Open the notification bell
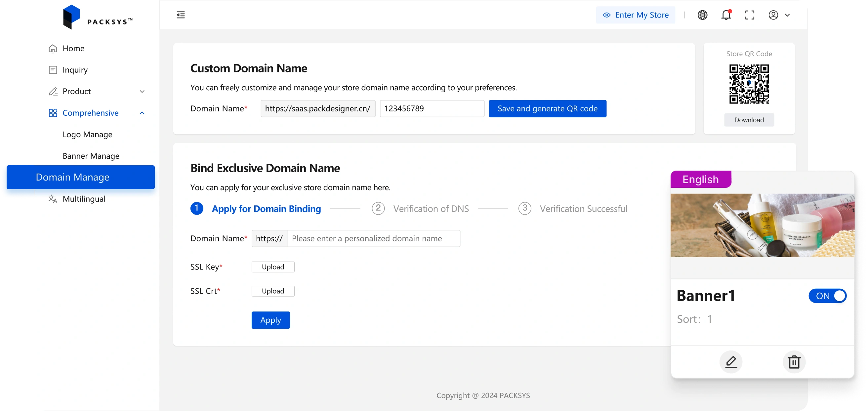 [x=726, y=15]
